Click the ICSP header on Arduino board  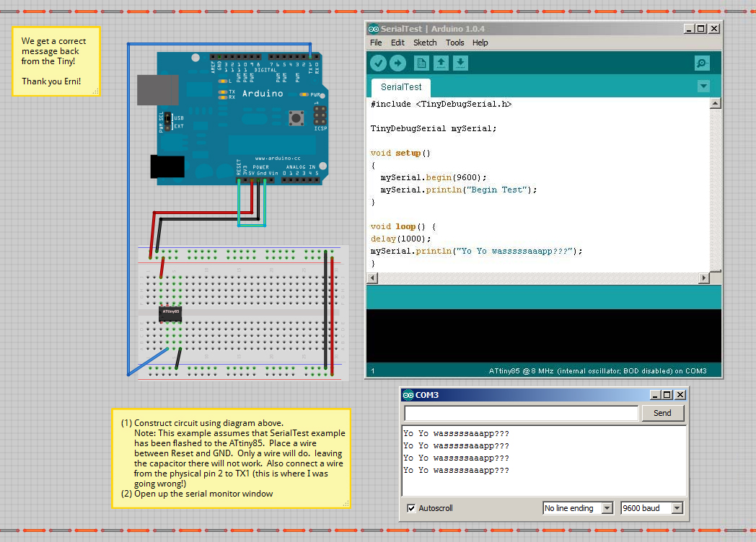320,116
